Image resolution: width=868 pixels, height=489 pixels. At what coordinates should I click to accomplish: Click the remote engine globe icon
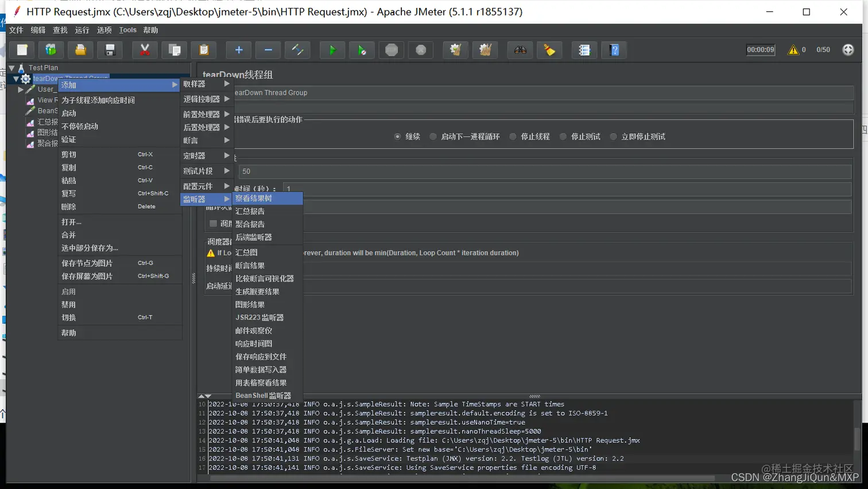click(x=848, y=50)
